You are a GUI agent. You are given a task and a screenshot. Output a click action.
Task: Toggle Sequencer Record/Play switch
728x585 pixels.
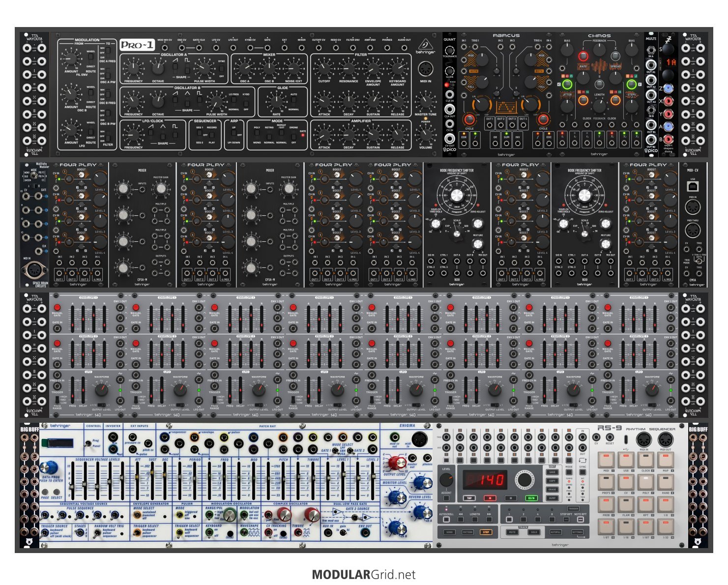pos(212,135)
